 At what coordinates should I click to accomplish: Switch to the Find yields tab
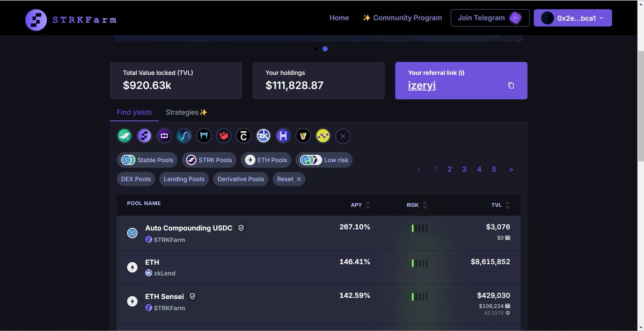[134, 112]
